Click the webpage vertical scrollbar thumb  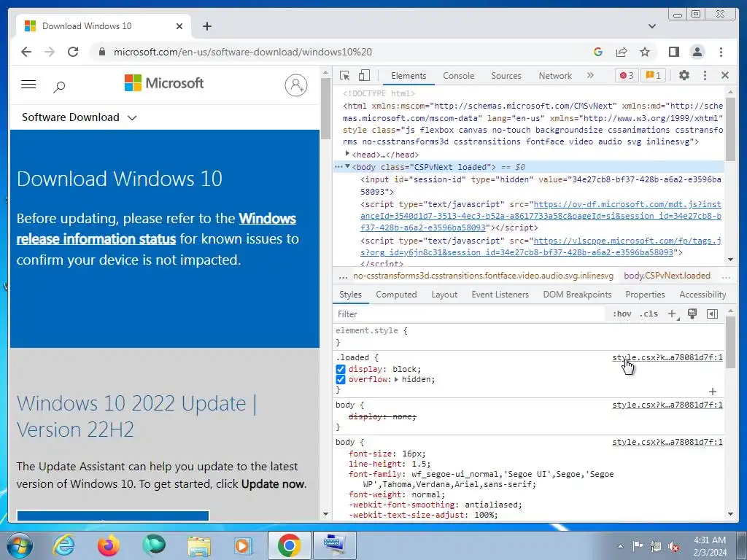coord(325,107)
